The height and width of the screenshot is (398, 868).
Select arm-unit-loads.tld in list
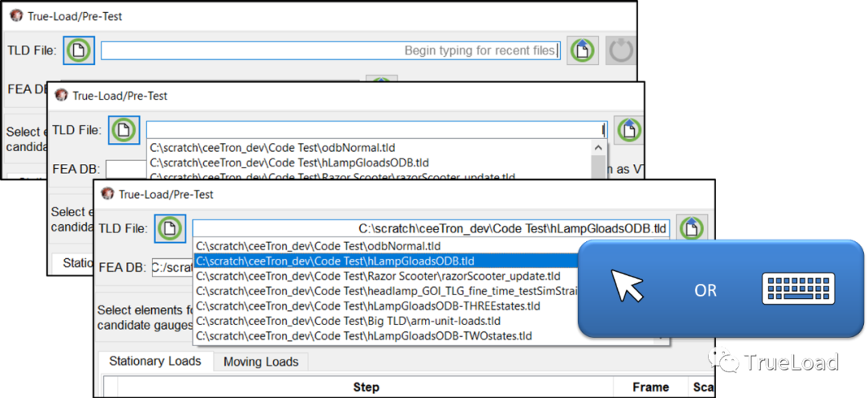385,321
